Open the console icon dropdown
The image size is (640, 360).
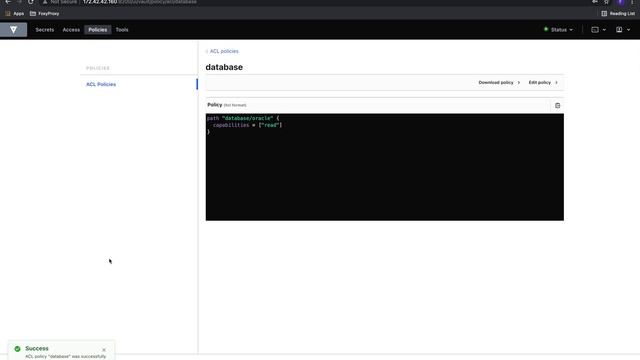(598, 30)
